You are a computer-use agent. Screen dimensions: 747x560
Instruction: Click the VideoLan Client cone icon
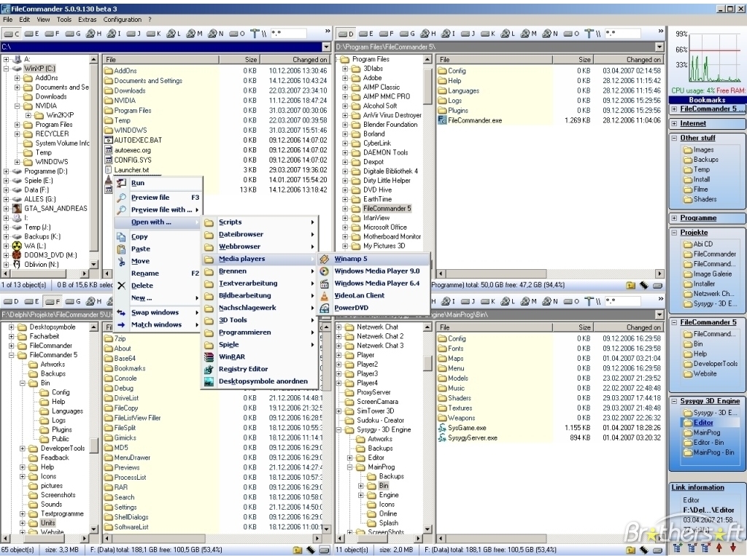pyautogui.click(x=325, y=296)
